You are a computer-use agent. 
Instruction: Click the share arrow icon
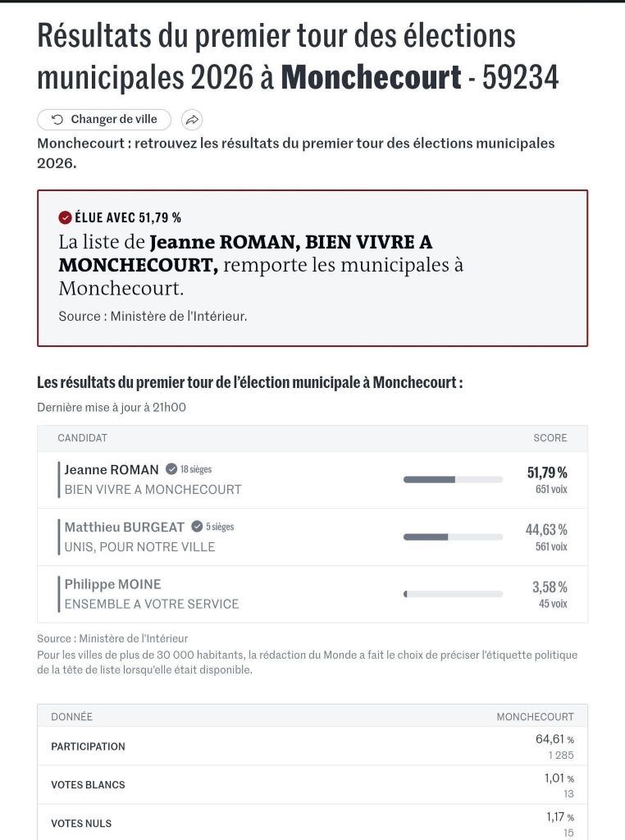click(x=191, y=120)
